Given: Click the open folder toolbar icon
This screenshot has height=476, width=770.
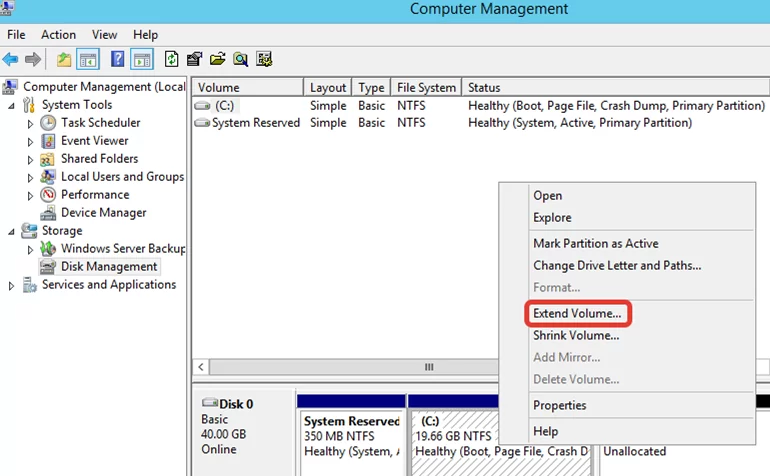Looking at the screenshot, I should (218, 59).
